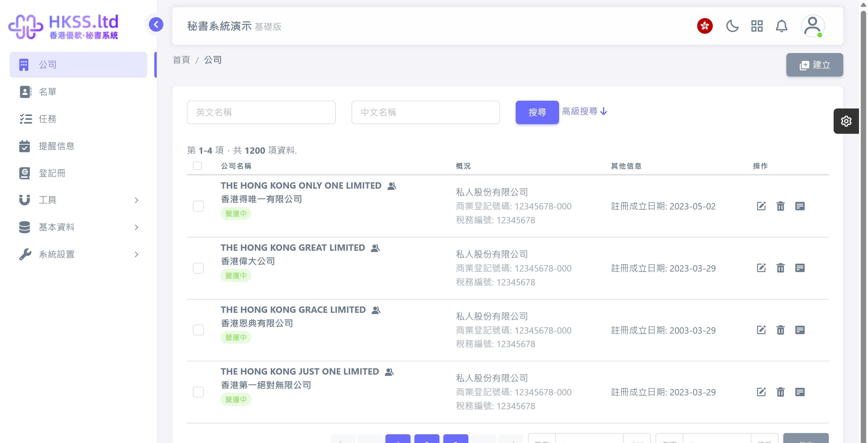
Task: Click the Hong Kong flag language icon
Action: pos(705,26)
